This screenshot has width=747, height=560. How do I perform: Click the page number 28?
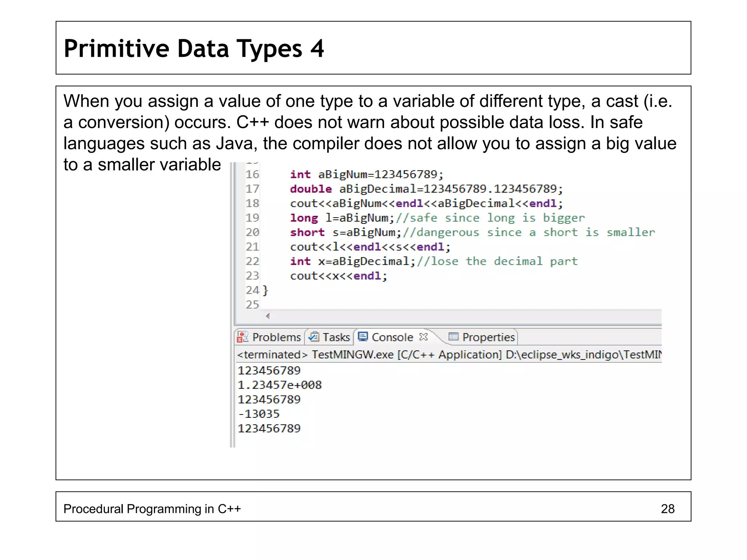(x=667, y=509)
